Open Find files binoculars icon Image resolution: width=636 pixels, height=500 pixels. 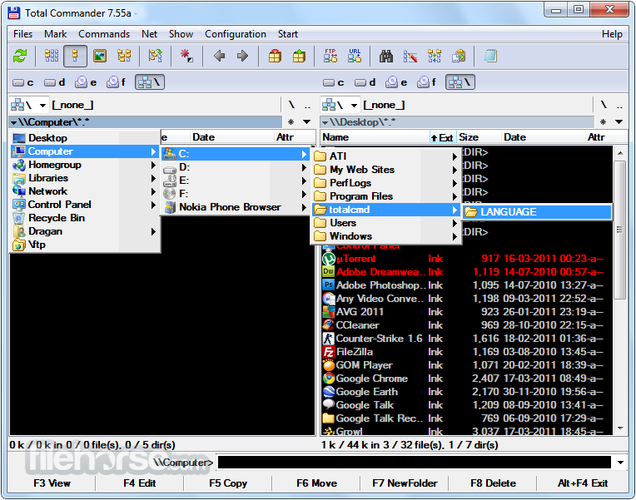click(x=386, y=56)
